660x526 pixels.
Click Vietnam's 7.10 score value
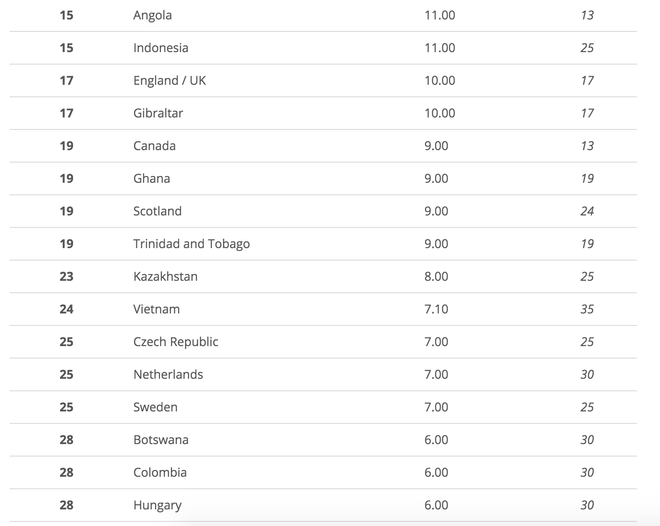coord(436,309)
